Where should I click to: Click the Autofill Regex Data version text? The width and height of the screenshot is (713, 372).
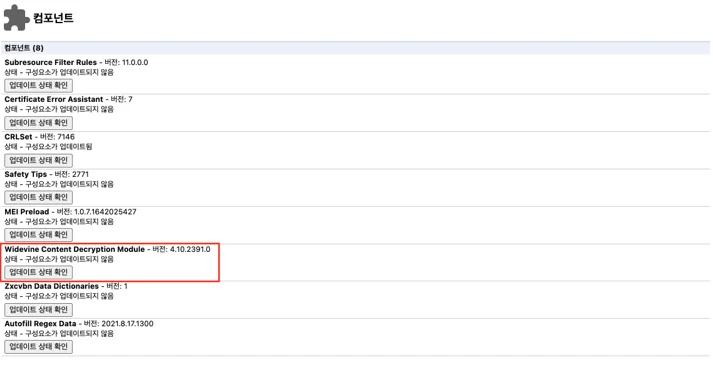[x=119, y=324]
